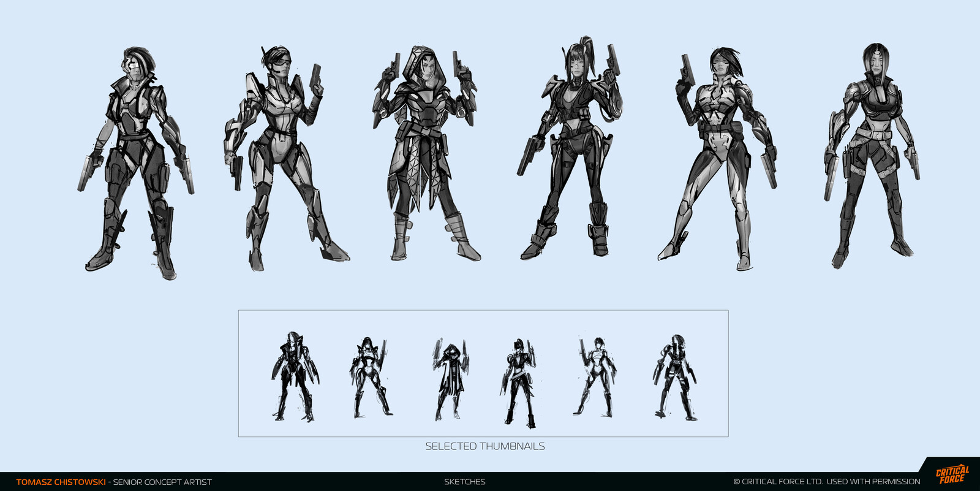Click the hooded character sketch holding two pistols
Screen dimensions: 980x491
(426, 153)
